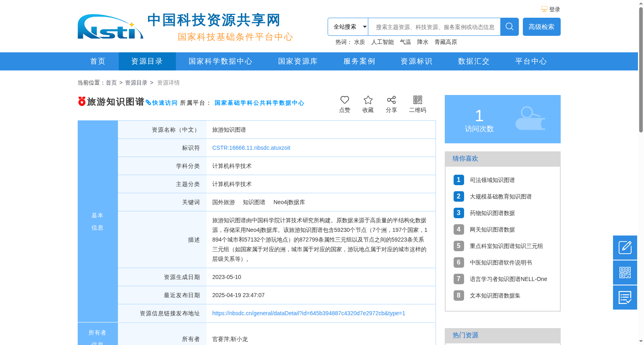Click the magnifier search button
Screen dimensions: 644x345
(x=510, y=27)
